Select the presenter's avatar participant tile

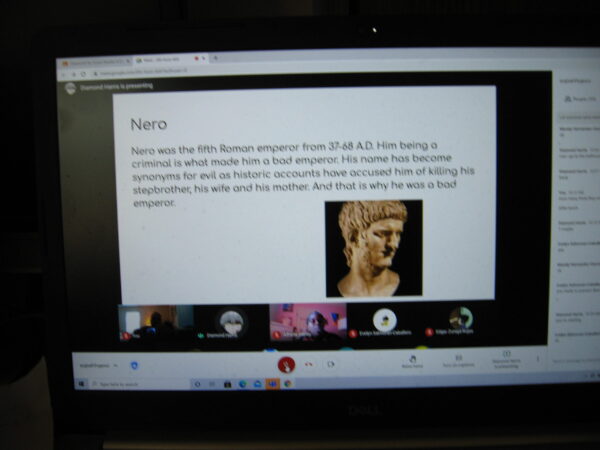pos(232,323)
